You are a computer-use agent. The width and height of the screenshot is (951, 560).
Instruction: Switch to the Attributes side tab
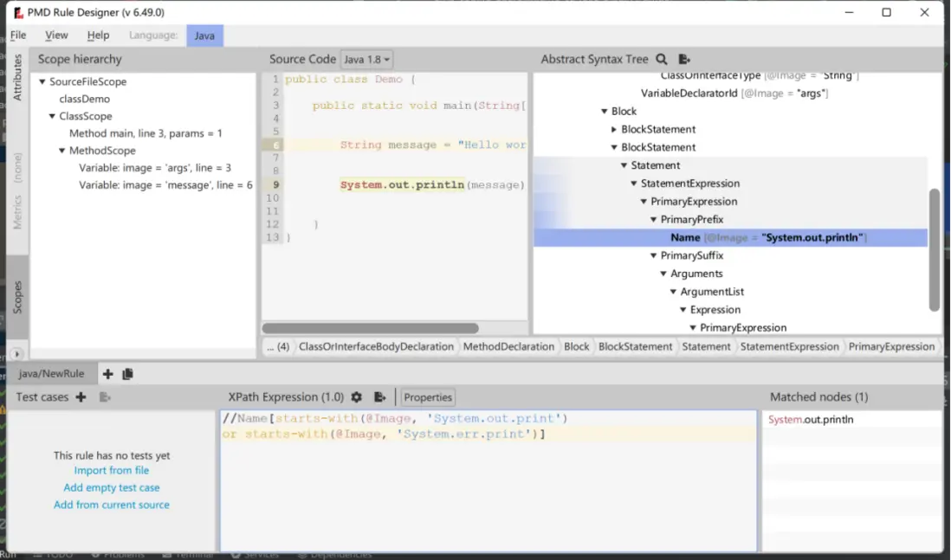17,78
